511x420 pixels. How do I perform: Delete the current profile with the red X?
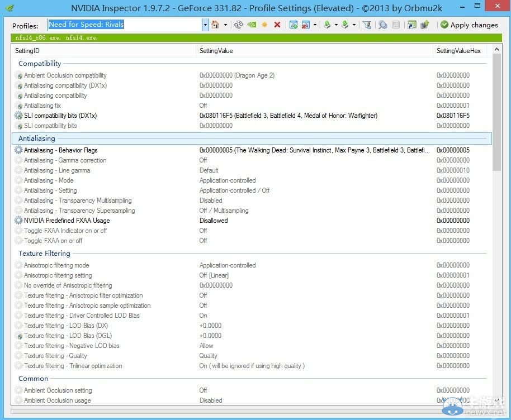[277, 25]
